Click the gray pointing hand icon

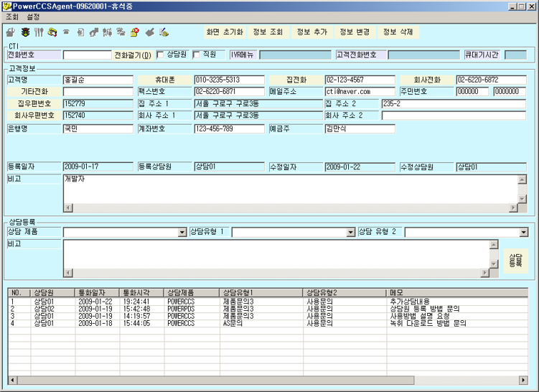(150, 32)
